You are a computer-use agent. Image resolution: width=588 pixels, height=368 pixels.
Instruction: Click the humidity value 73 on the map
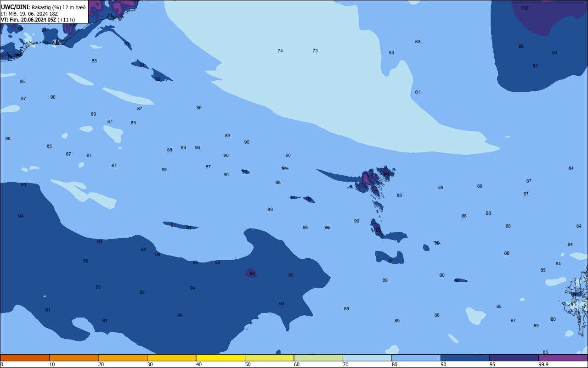point(315,51)
